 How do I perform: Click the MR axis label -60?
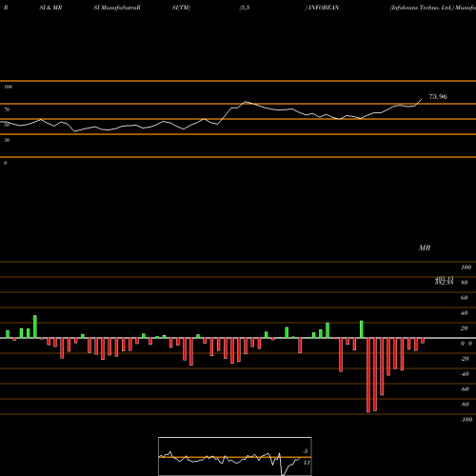click(x=465, y=389)
